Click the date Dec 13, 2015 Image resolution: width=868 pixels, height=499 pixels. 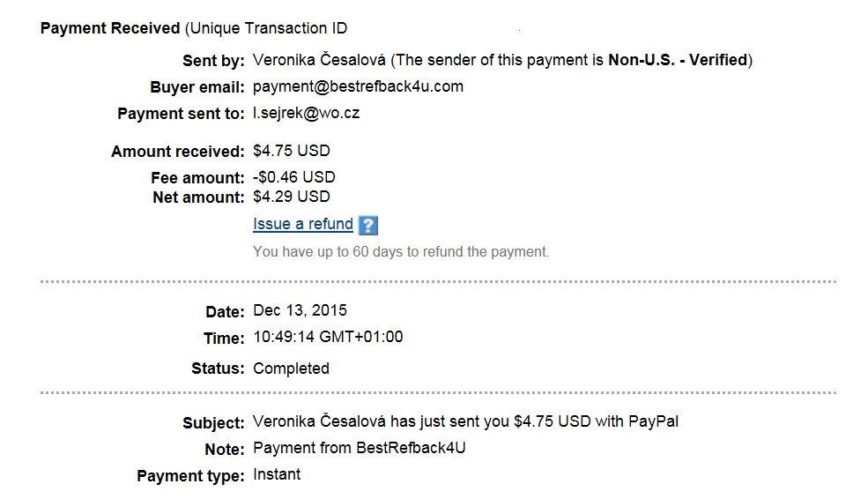pyautogui.click(x=300, y=310)
